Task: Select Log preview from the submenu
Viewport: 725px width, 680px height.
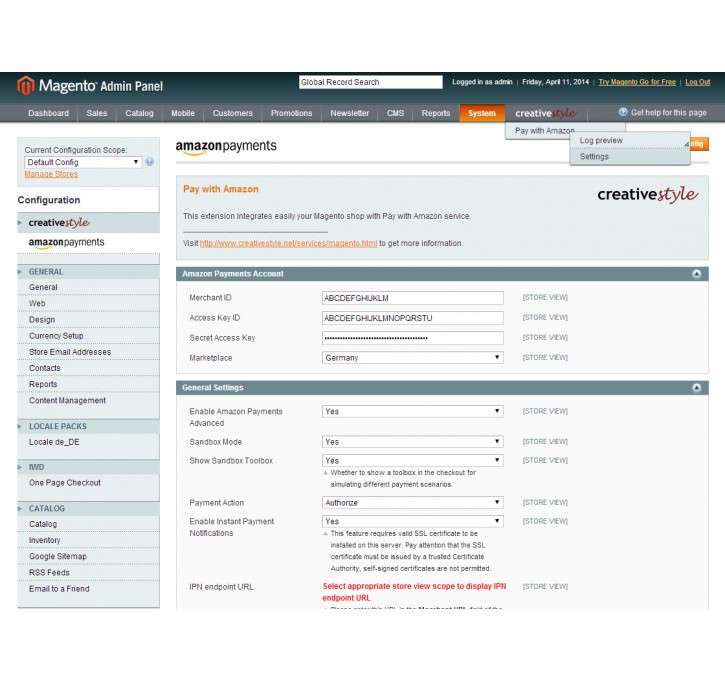Action: pos(630,141)
